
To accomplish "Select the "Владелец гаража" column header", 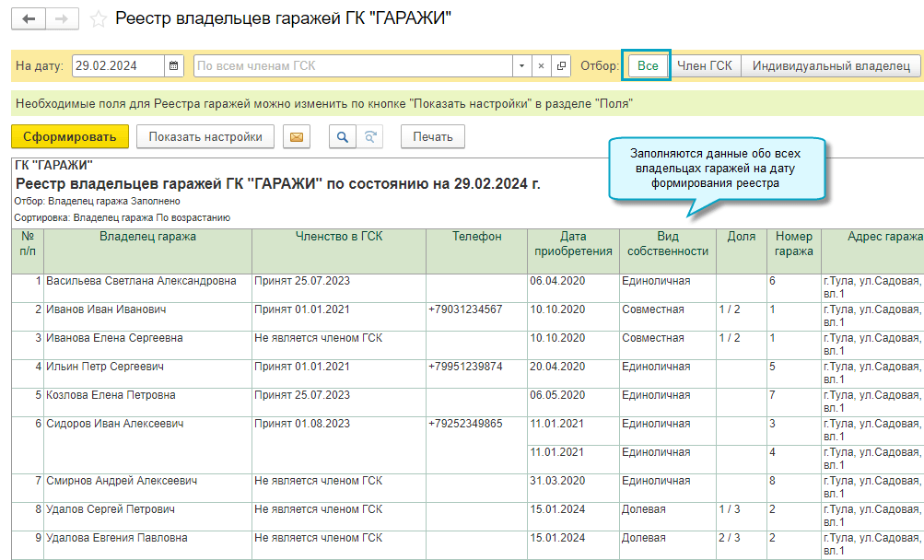I will tap(147, 237).
